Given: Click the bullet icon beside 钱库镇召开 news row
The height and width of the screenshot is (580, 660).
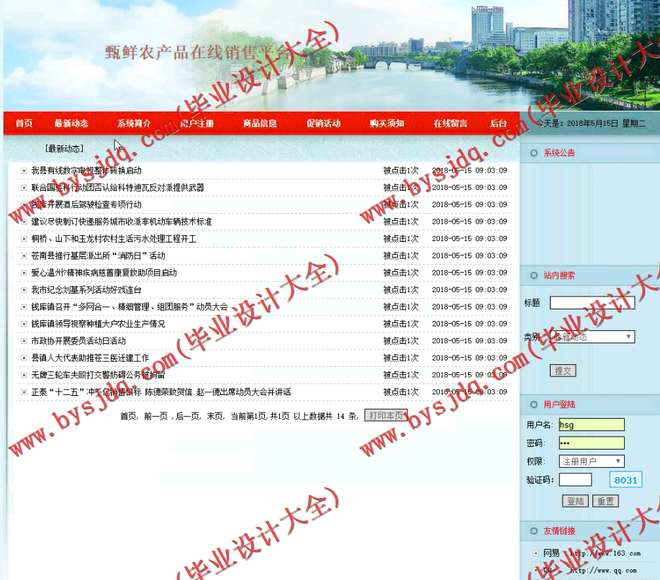Looking at the screenshot, I should 24,307.
